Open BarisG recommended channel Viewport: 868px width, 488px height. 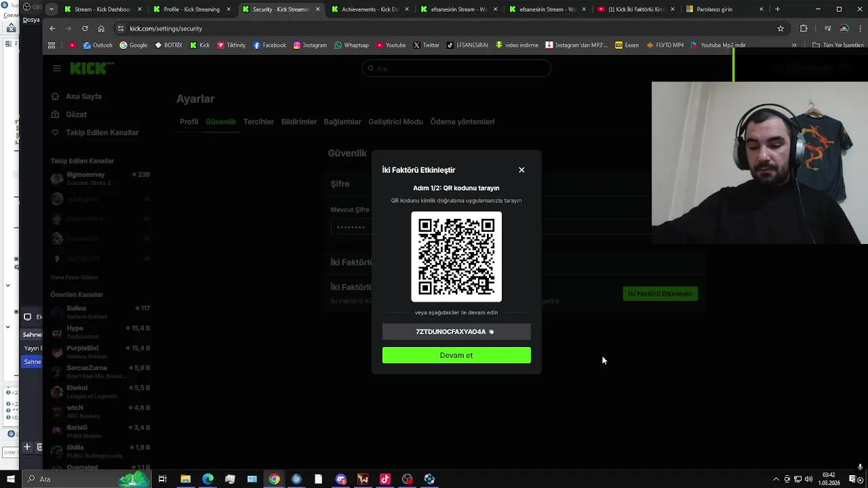pyautogui.click(x=100, y=432)
